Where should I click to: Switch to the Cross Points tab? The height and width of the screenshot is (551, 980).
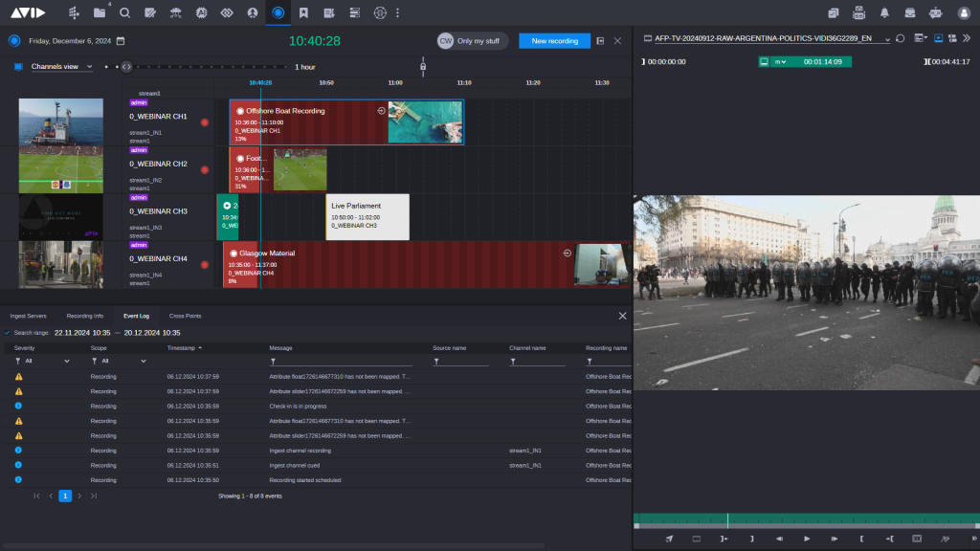(185, 316)
